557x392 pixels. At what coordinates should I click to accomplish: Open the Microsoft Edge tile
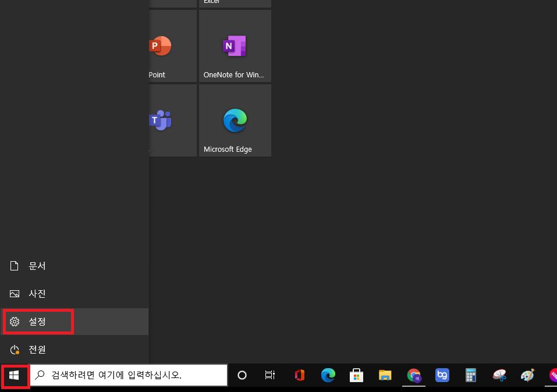pyautogui.click(x=235, y=120)
